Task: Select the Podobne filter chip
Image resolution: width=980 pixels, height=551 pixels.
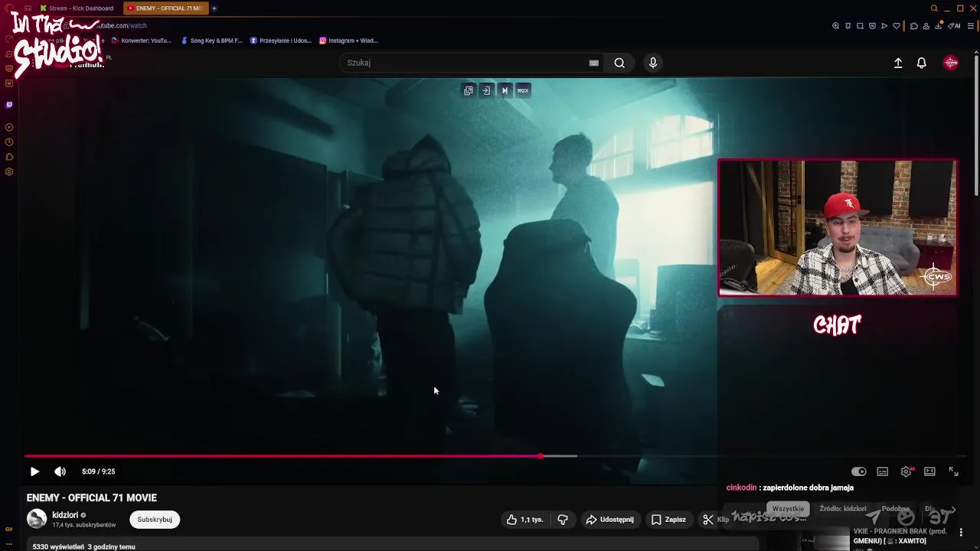Action: 895,509
